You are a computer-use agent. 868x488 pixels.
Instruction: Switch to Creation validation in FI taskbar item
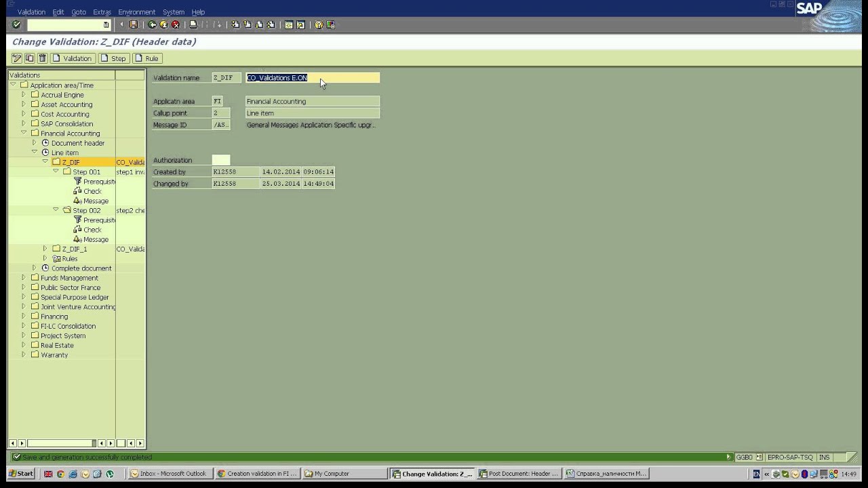coord(257,474)
